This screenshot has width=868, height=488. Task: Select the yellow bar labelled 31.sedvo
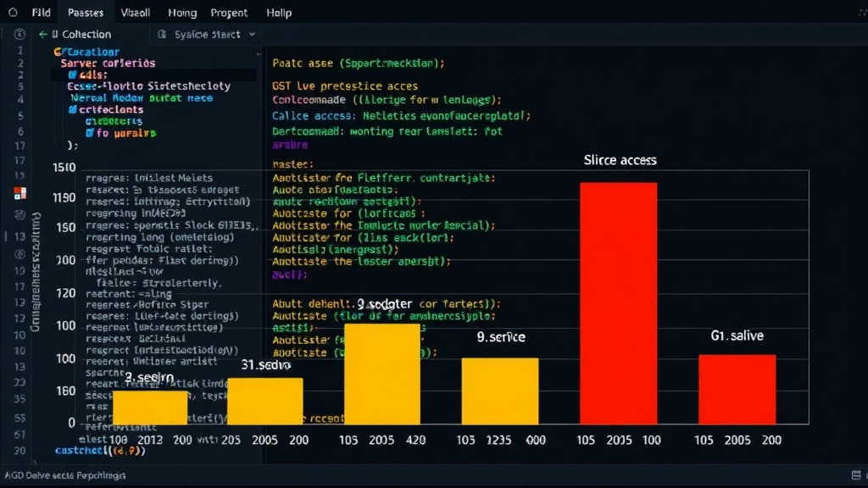(x=265, y=401)
